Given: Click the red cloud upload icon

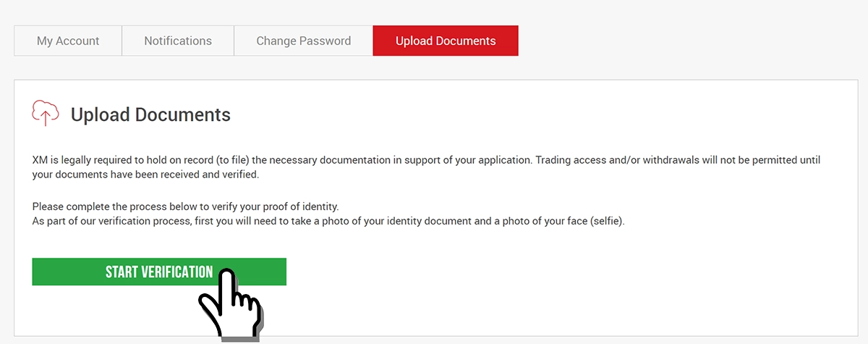Looking at the screenshot, I should point(46,113).
